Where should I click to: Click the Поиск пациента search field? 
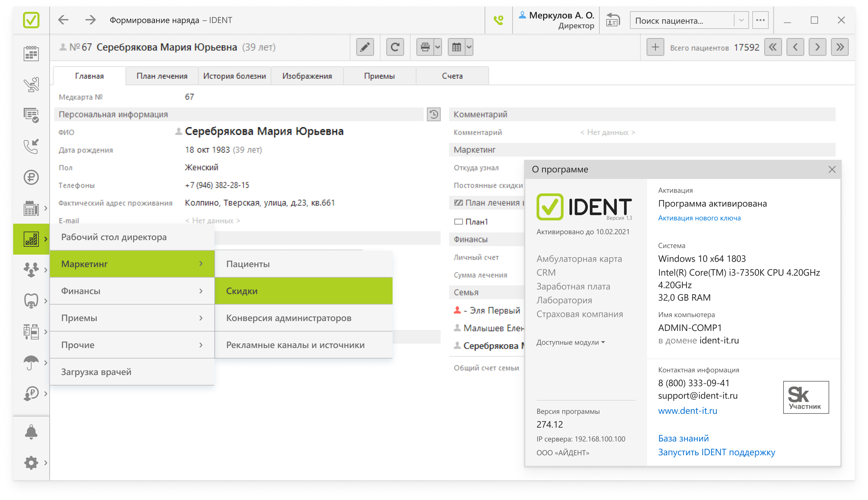coord(682,21)
